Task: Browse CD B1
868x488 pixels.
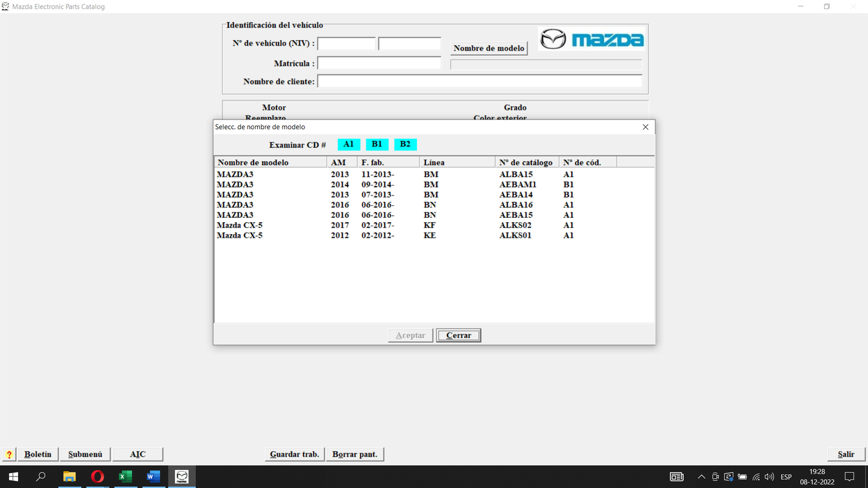Action: (x=377, y=144)
